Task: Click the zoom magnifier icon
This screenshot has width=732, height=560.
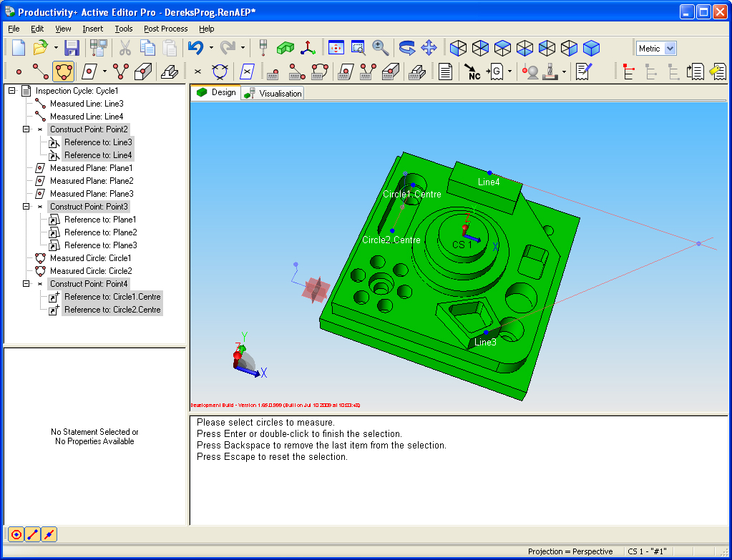Action: tap(381, 48)
